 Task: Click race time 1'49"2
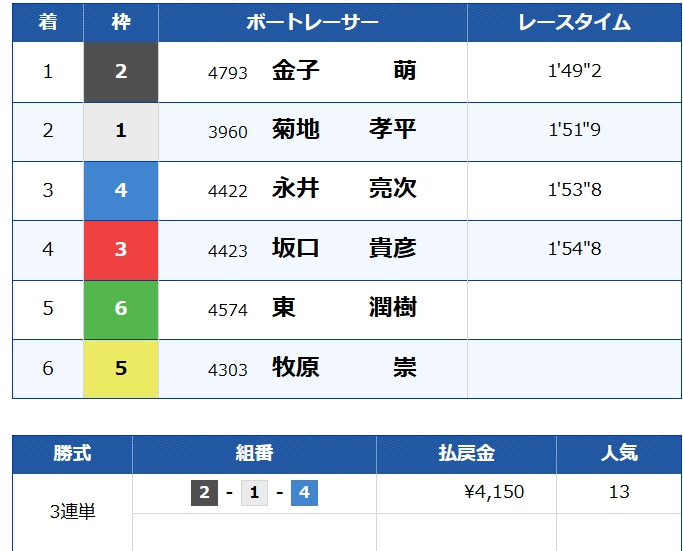pyautogui.click(x=574, y=72)
